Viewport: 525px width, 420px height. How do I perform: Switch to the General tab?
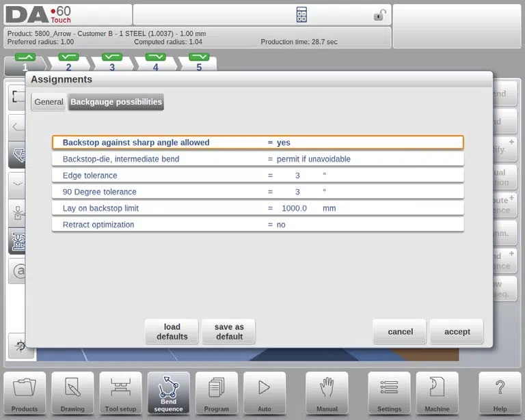click(x=49, y=102)
